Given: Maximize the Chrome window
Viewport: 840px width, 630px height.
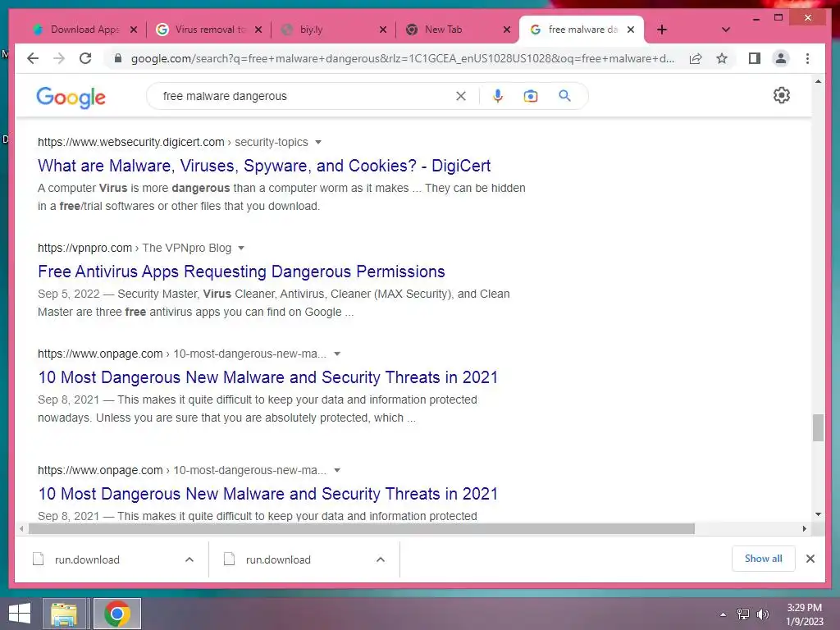Looking at the screenshot, I should pos(778,18).
